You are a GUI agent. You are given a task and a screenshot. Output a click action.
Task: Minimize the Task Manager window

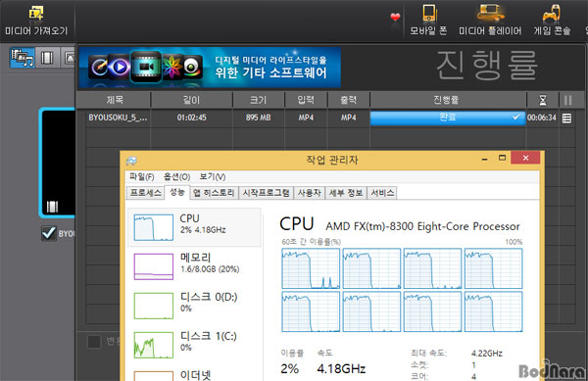pos(485,159)
